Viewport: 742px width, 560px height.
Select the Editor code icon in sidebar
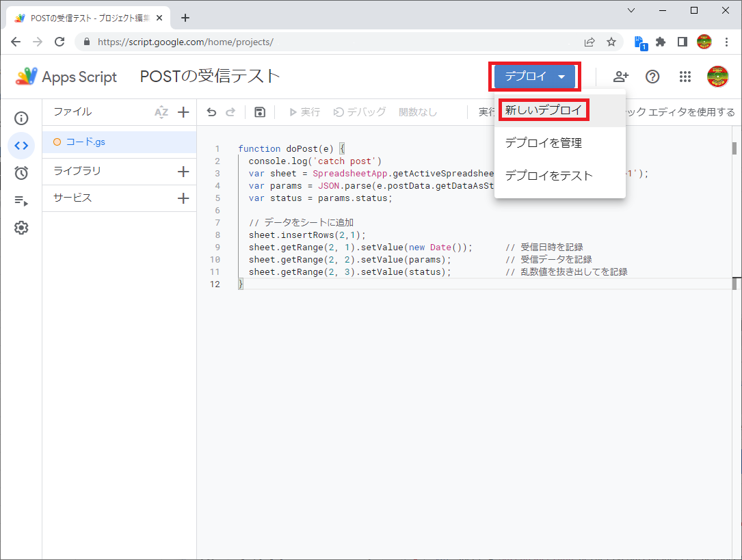pyautogui.click(x=21, y=145)
